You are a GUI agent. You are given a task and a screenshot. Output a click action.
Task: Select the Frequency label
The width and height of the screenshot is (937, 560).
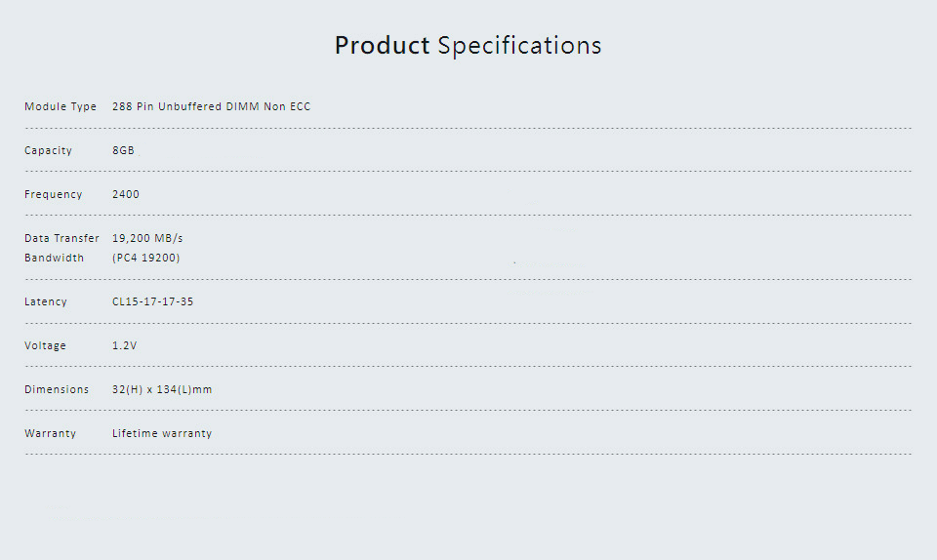point(53,194)
